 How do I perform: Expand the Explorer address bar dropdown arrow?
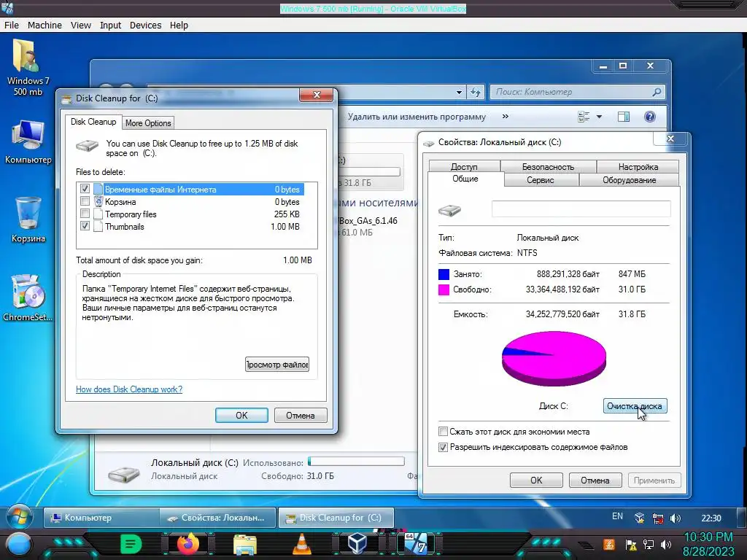coord(459,93)
